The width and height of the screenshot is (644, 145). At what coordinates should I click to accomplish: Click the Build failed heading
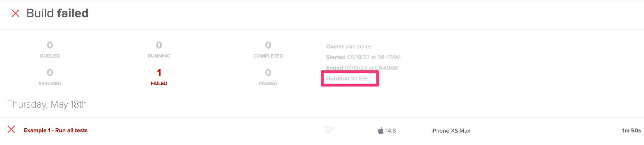pyautogui.click(x=57, y=13)
